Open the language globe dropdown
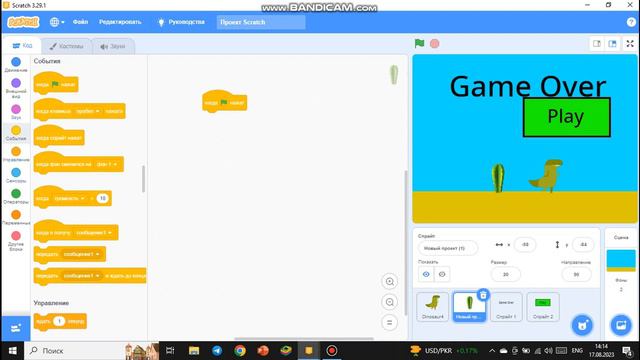640x360 pixels. click(57, 22)
